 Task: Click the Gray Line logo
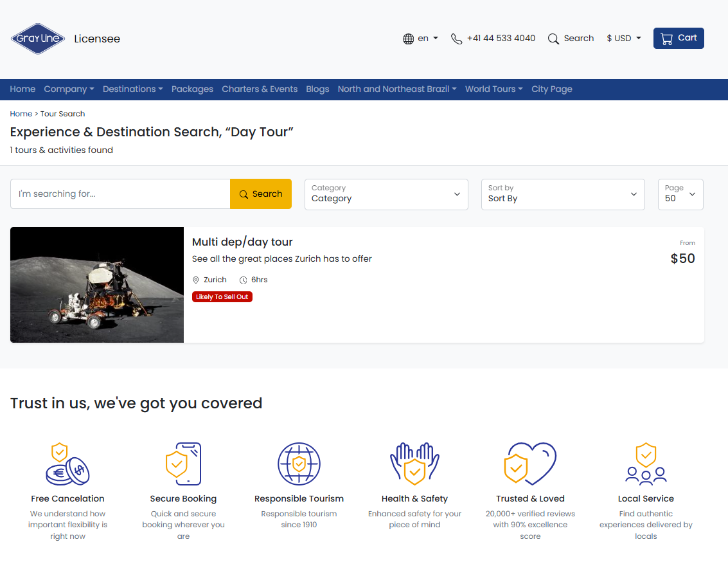pos(39,39)
